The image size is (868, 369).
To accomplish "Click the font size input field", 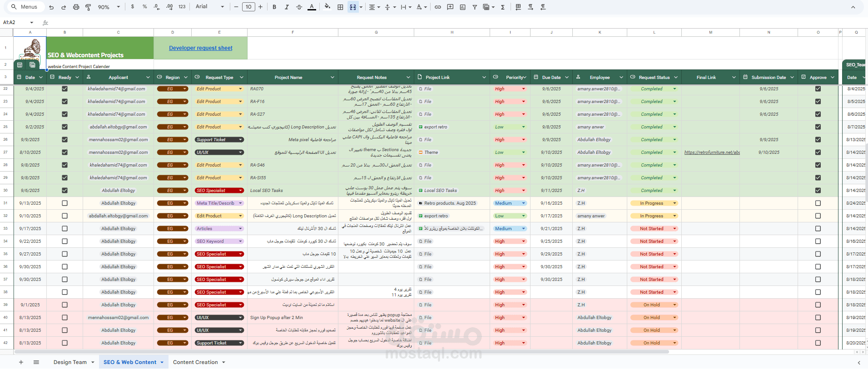I will pyautogui.click(x=248, y=7).
